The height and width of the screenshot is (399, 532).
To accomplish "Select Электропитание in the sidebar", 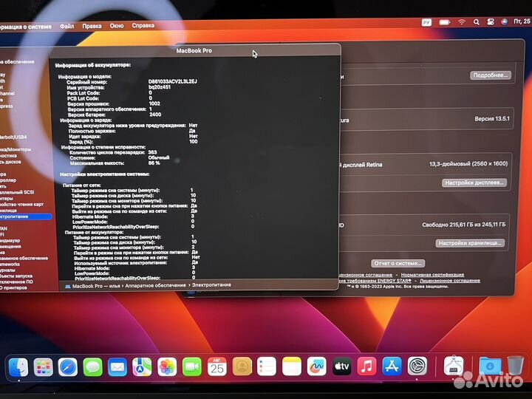I will (x=25, y=216).
